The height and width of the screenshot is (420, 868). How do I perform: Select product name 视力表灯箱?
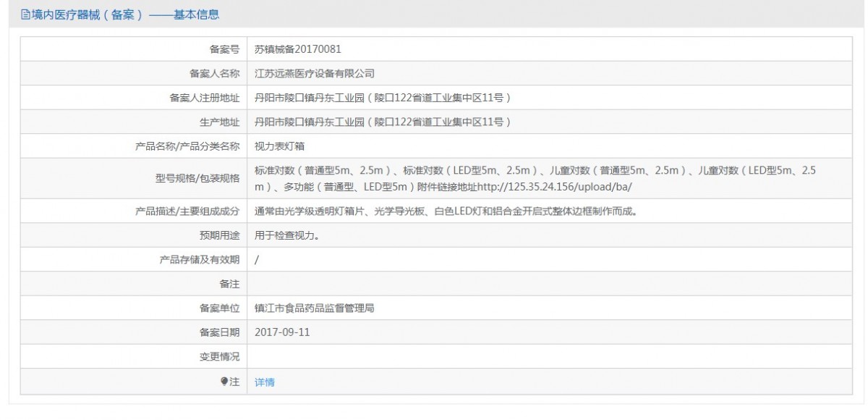[x=280, y=146]
